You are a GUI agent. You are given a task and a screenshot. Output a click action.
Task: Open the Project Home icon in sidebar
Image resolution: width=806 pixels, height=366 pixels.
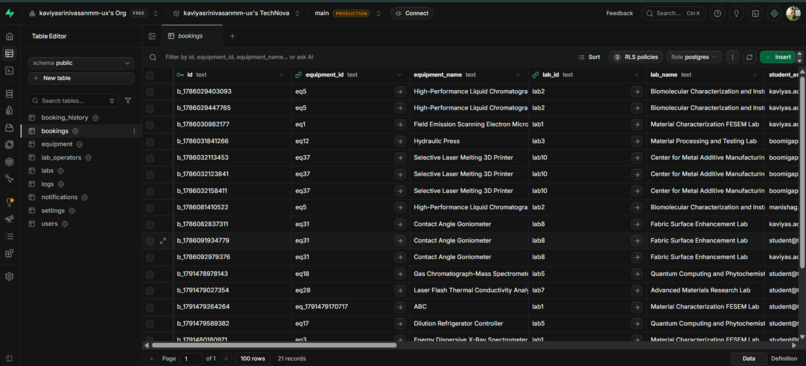pos(9,36)
